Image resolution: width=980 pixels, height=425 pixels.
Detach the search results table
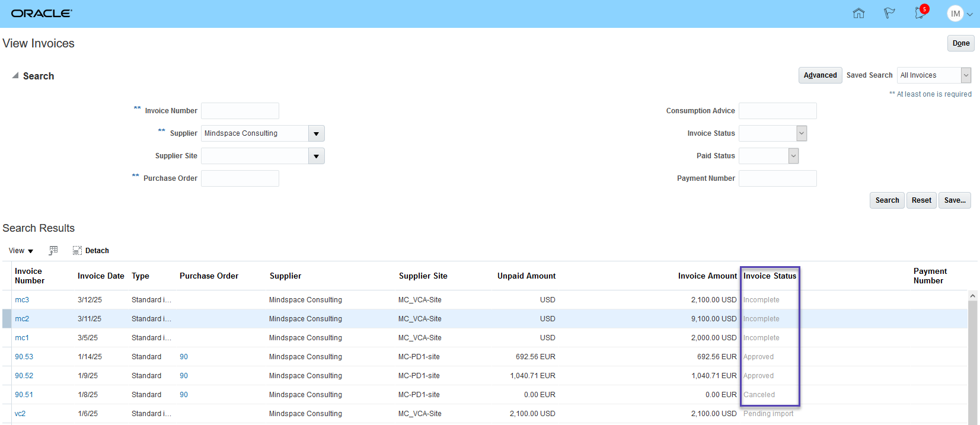pyautogui.click(x=91, y=251)
